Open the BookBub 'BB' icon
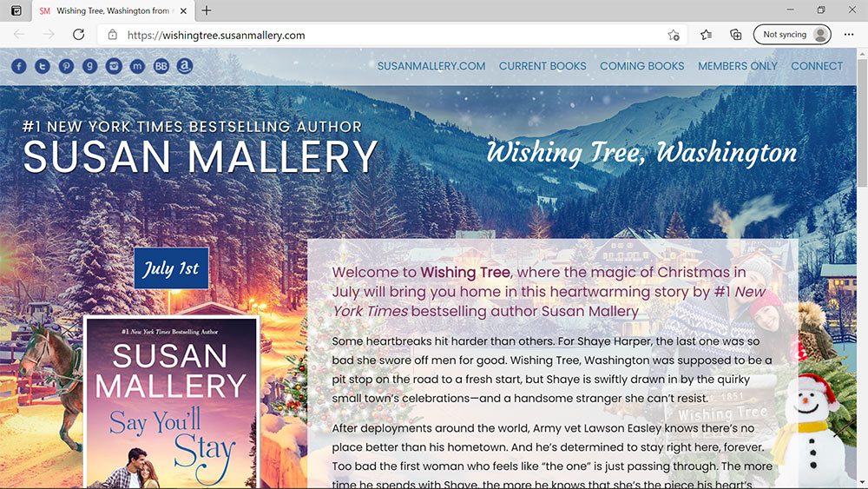This screenshot has width=868, height=489. pyautogui.click(x=161, y=67)
